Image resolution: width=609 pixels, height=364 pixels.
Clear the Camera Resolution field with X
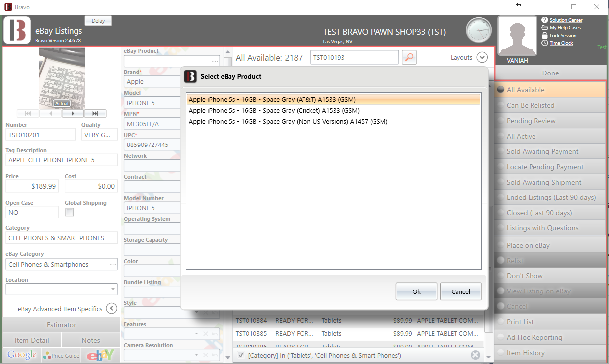[205, 355]
